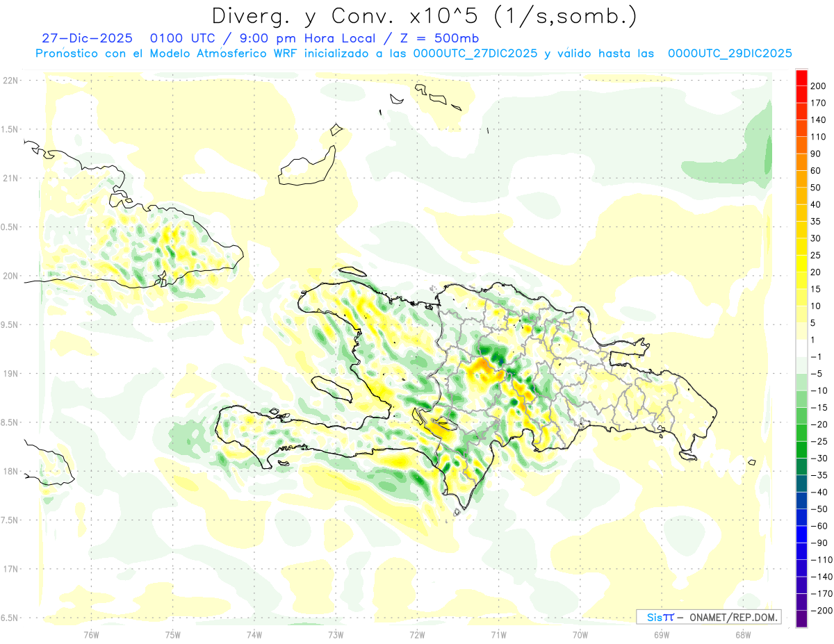Click 'Pronostico con el Modelo Atmosferico WRF' text

click(x=166, y=53)
